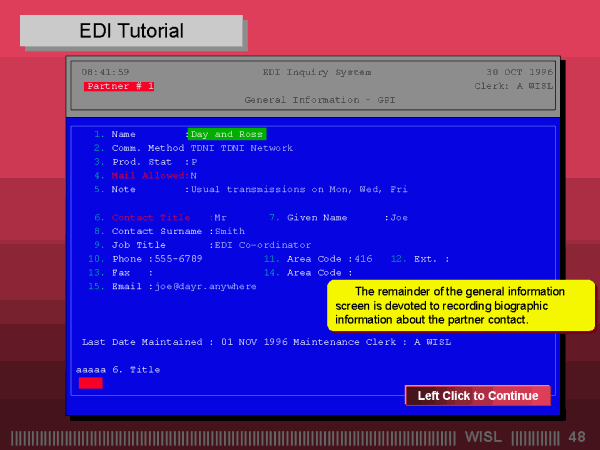
Task: Click the red cursor input block
Action: [90, 383]
